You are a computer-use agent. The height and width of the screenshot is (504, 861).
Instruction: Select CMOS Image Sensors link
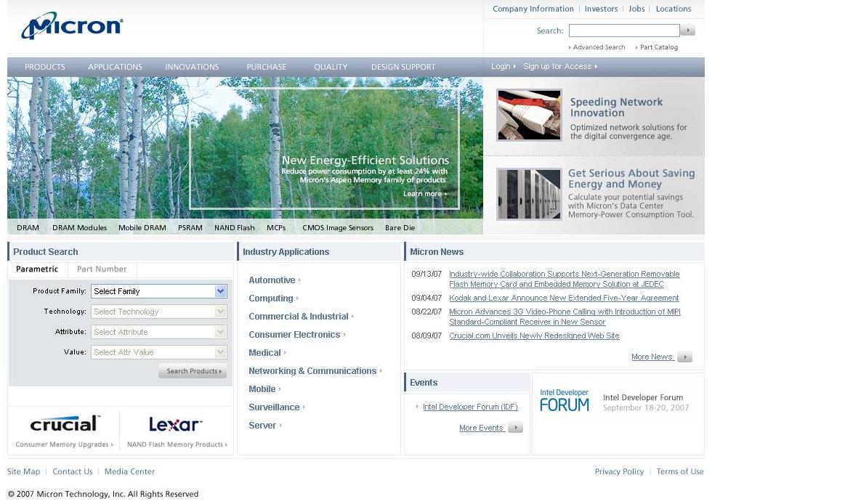(338, 228)
